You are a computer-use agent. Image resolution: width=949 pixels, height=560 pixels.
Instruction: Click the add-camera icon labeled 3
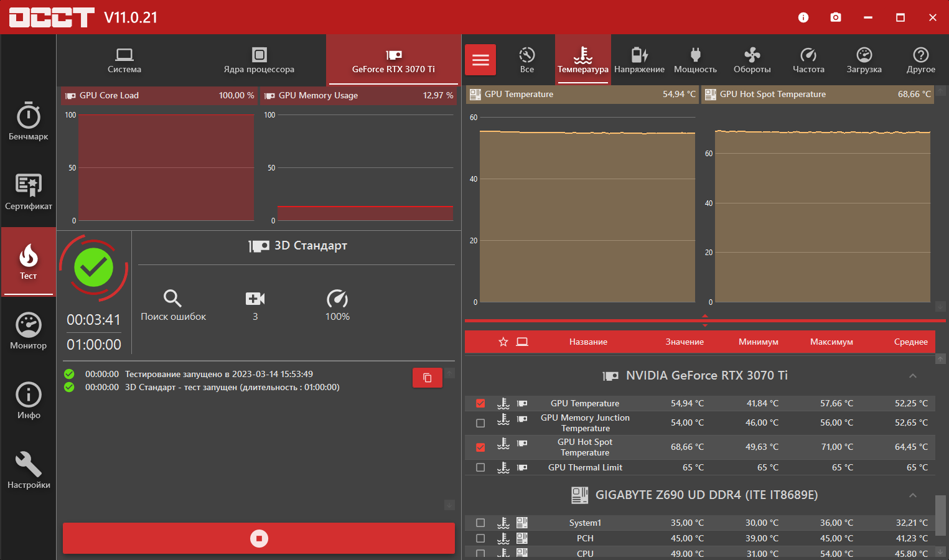click(x=255, y=299)
